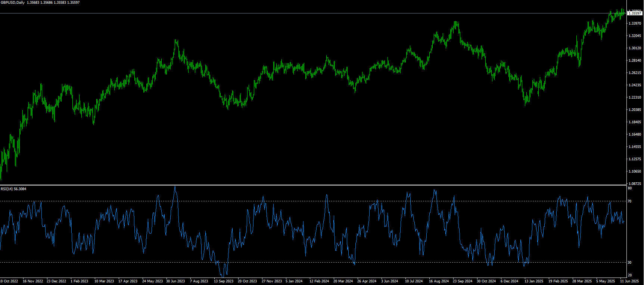
Task: Select the 1.20385 level on price scale
Action: click(635, 110)
